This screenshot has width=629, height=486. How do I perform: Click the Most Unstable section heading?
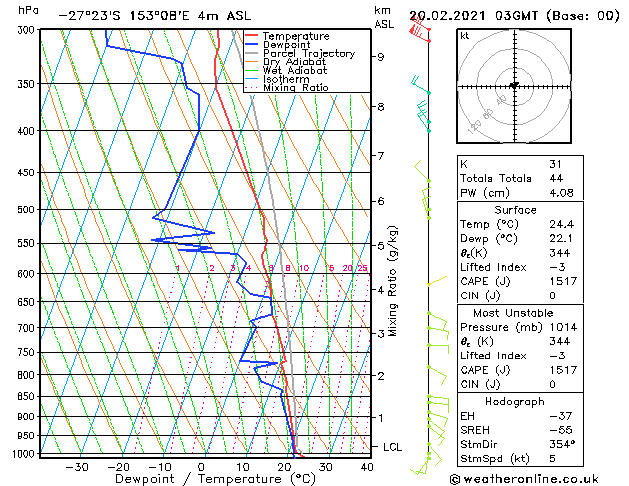513,313
